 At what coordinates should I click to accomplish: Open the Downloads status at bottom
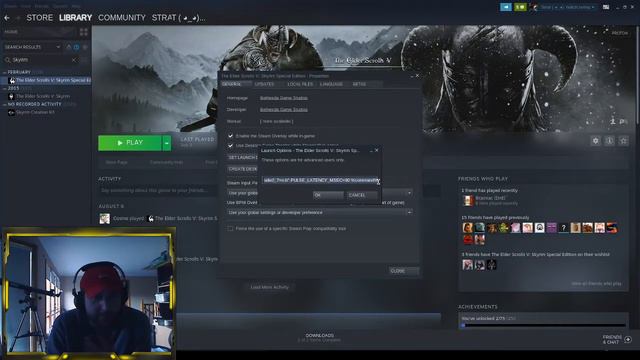pos(319,338)
